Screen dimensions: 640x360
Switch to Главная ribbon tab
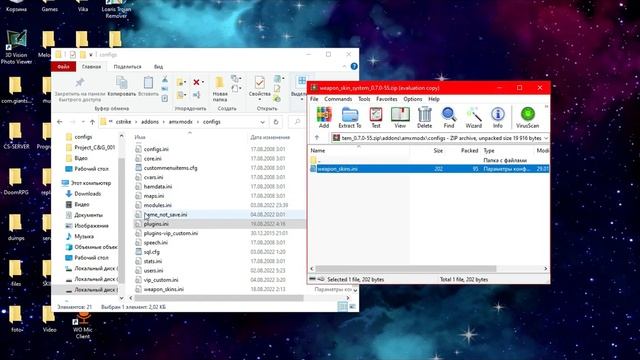(x=91, y=66)
